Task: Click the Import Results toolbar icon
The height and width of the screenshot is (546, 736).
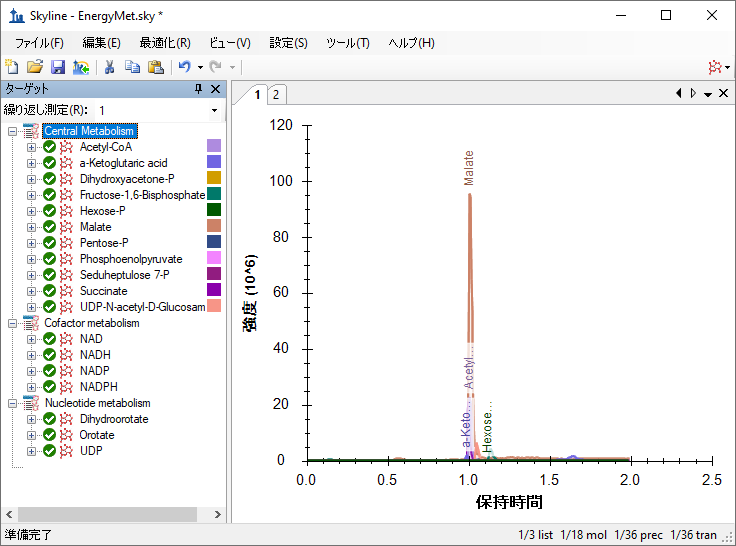Action: [x=81, y=67]
